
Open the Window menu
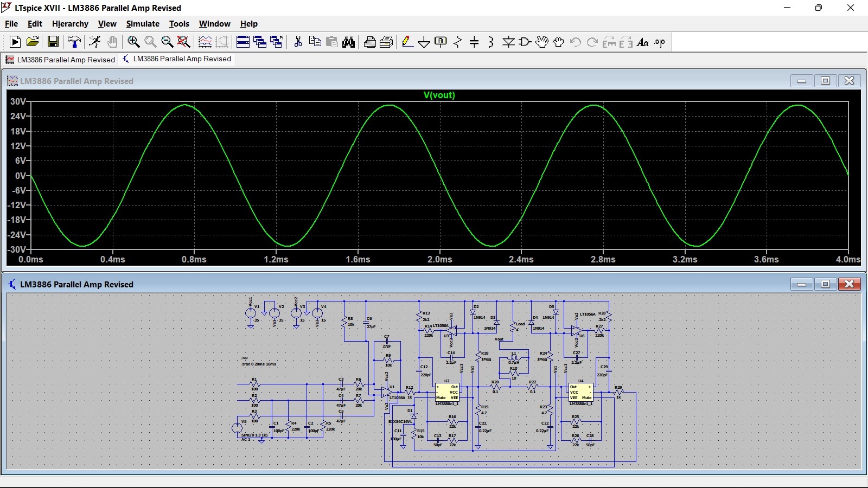(x=214, y=24)
